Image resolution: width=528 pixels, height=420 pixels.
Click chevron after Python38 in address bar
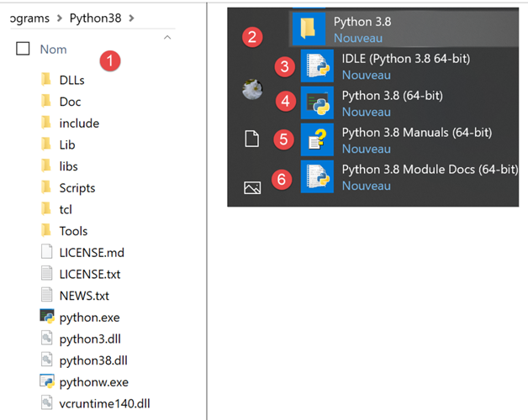tap(131, 18)
